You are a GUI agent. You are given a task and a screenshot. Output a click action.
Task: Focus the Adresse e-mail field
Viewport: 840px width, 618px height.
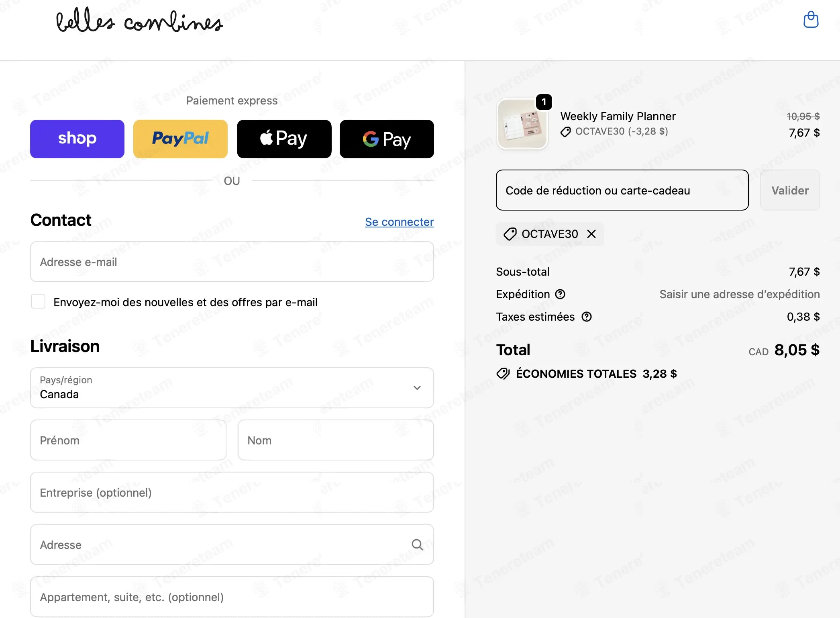pos(232,262)
